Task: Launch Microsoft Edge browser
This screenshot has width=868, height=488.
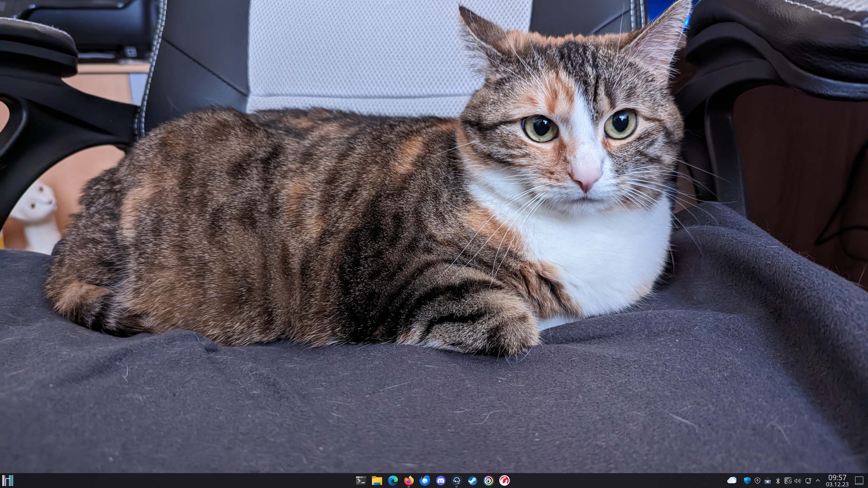Action: [x=393, y=481]
